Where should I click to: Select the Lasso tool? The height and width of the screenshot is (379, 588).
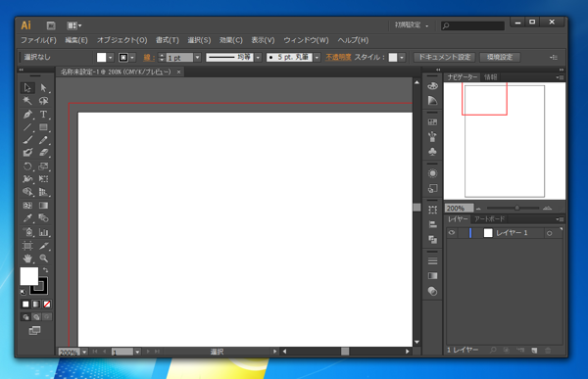(x=43, y=101)
